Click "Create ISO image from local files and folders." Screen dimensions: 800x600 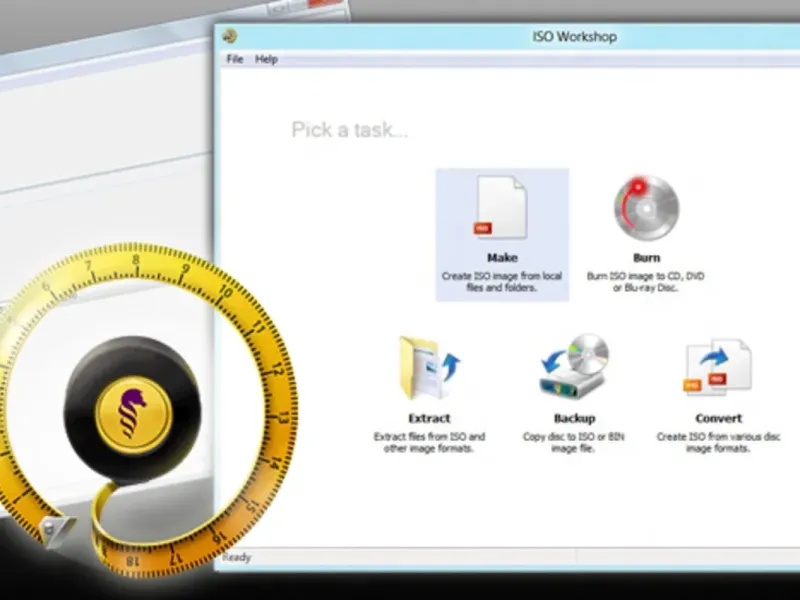pos(502,282)
